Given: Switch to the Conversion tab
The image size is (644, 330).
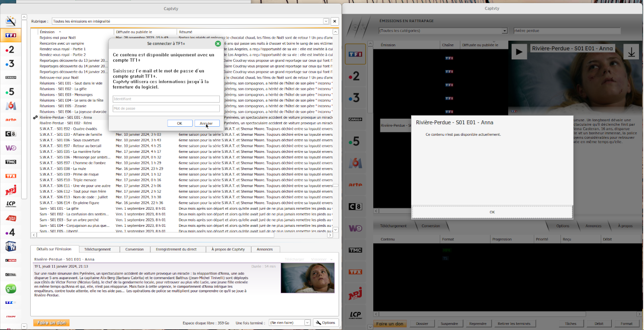Looking at the screenshot, I should (135, 249).
